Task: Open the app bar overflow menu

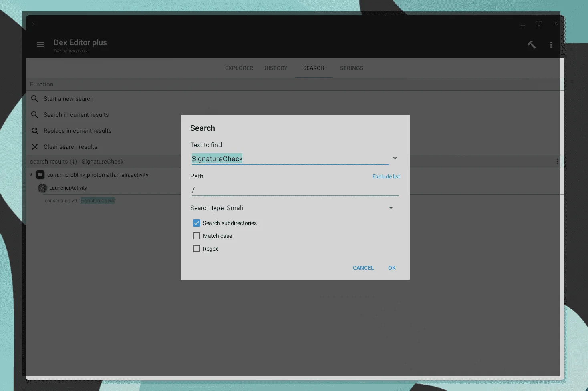Action: pos(551,45)
